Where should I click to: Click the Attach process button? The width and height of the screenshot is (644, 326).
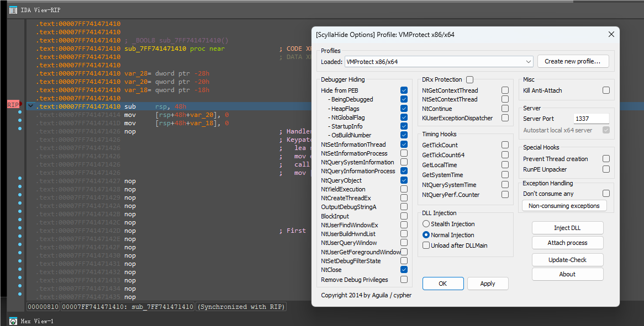click(567, 243)
